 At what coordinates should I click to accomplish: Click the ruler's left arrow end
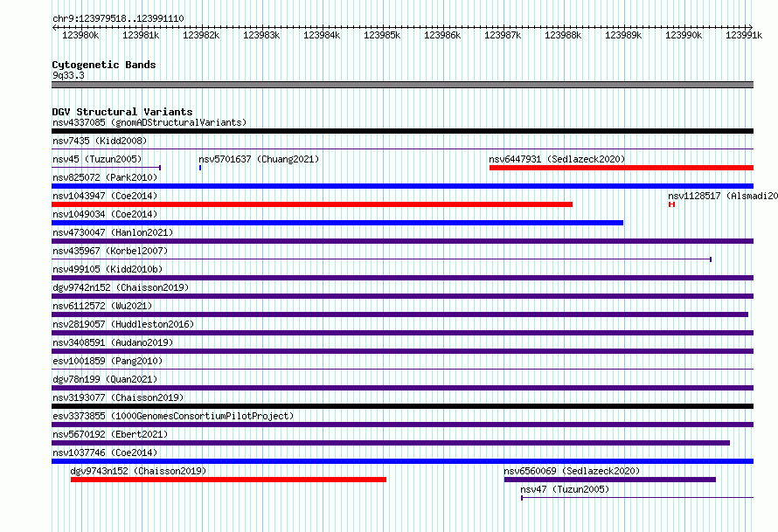54,27
